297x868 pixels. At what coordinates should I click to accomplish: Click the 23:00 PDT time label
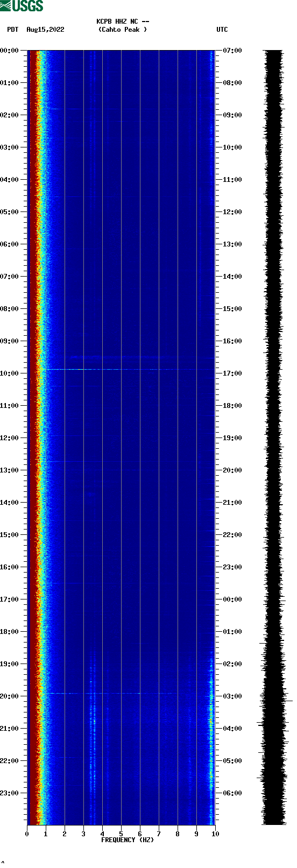pos(10,793)
